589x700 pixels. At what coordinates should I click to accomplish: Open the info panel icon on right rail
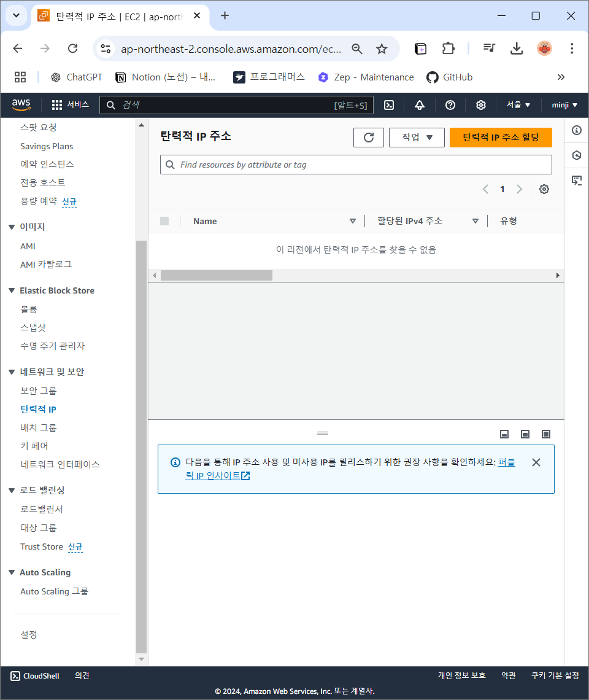(x=577, y=130)
